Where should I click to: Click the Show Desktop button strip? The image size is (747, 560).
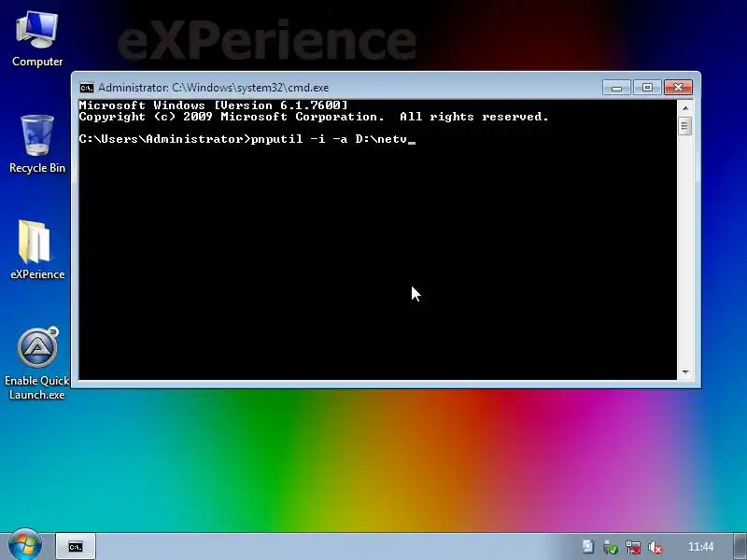[740, 546]
